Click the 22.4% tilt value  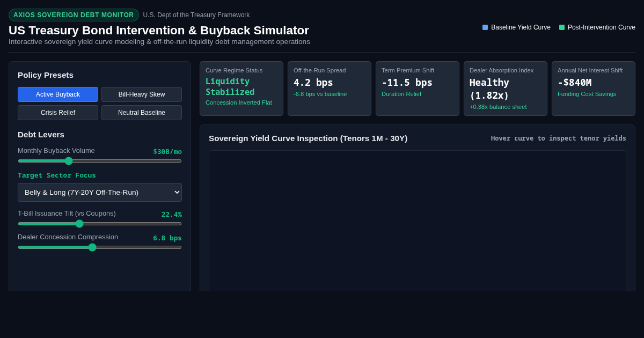172,214
